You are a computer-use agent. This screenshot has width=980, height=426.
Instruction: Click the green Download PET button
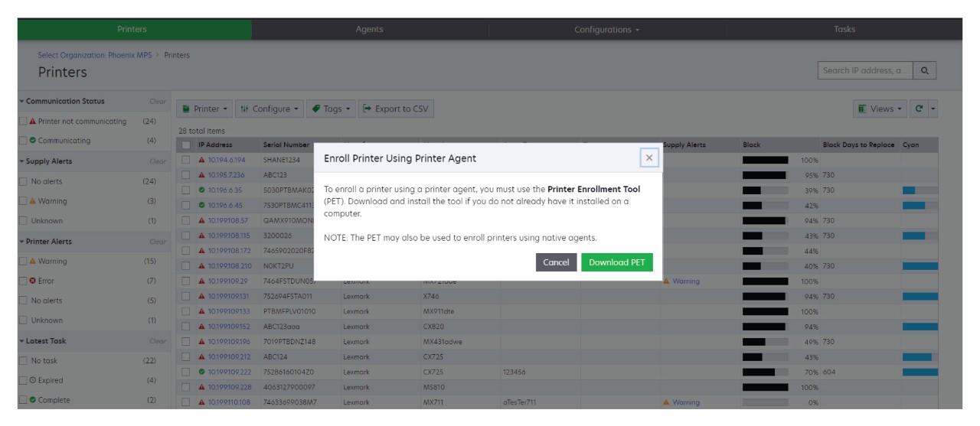(x=617, y=262)
